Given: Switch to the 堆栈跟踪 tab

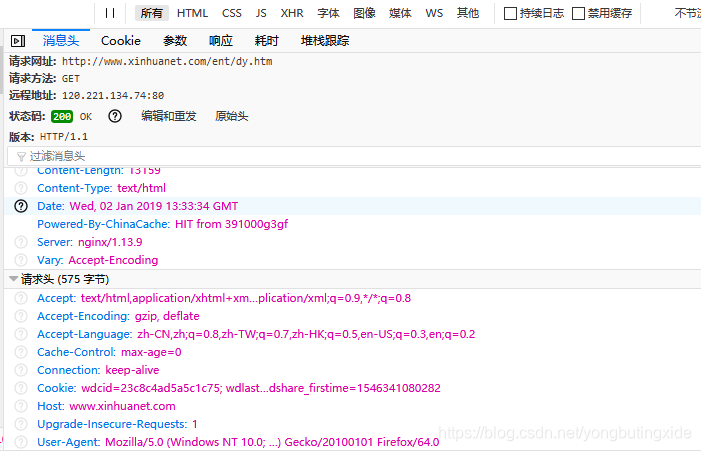Looking at the screenshot, I should coord(325,41).
